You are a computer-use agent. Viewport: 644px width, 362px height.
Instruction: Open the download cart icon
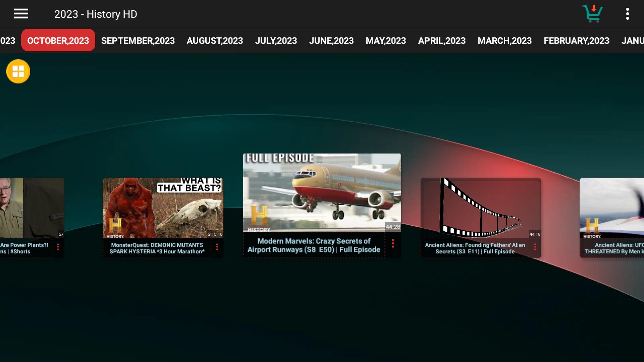tap(593, 13)
